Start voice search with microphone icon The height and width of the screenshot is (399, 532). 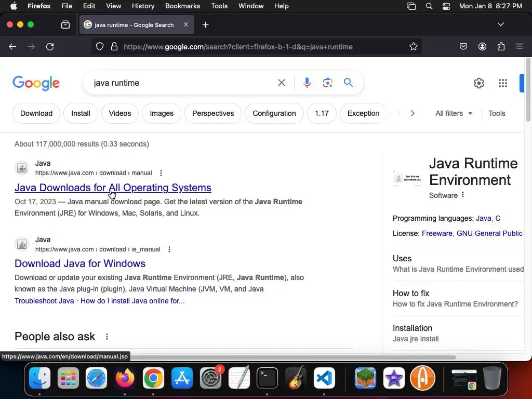pyautogui.click(x=307, y=83)
